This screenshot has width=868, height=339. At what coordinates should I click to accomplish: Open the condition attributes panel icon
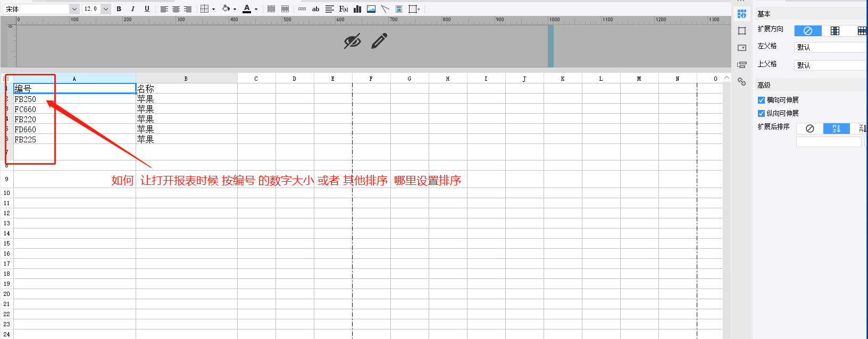(x=742, y=65)
